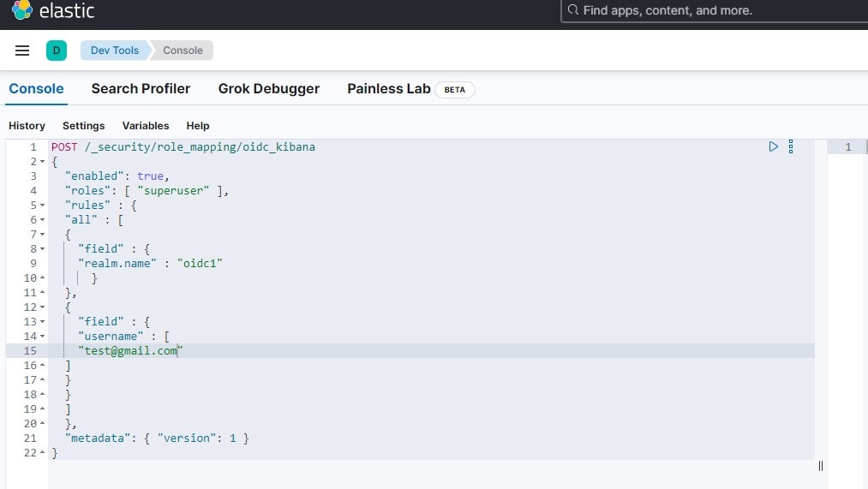Screen dimensions: 868x489
Task: Click the green D space avatar
Action: (57, 51)
